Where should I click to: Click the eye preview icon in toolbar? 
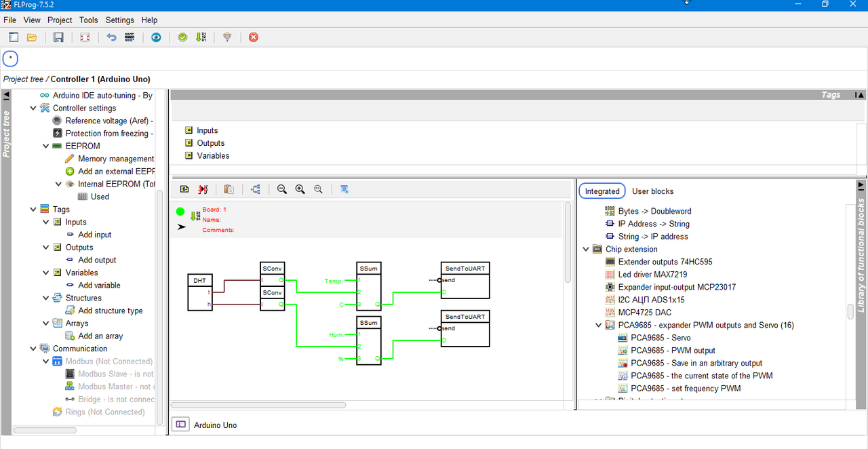(156, 37)
